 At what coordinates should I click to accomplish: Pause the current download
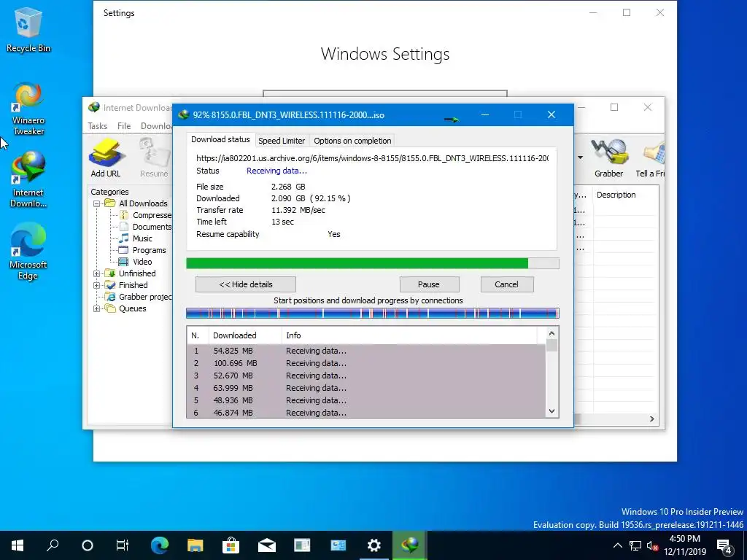pos(429,284)
